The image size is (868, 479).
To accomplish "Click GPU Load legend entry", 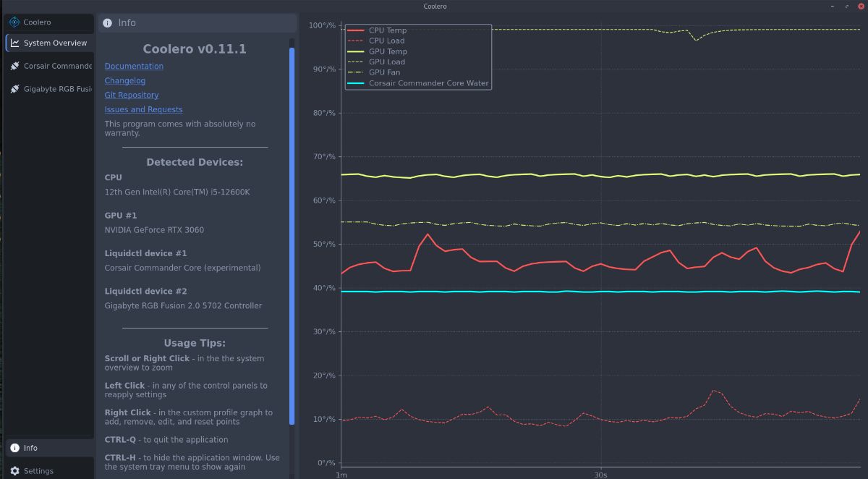I will click(377, 62).
